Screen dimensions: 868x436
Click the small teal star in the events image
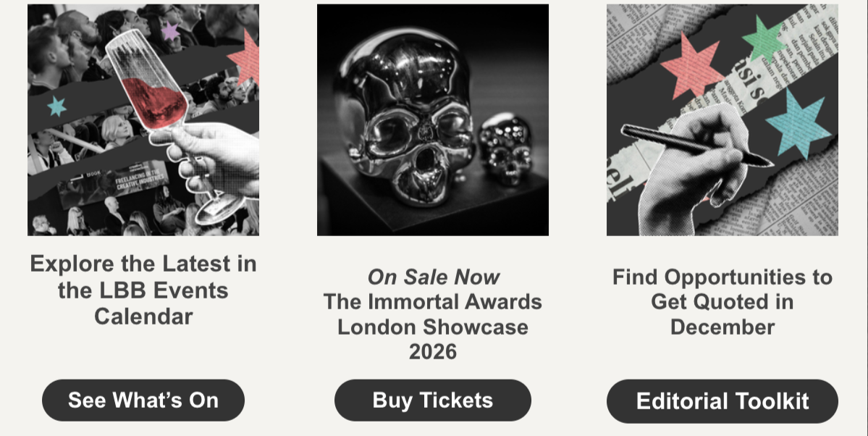point(56,106)
